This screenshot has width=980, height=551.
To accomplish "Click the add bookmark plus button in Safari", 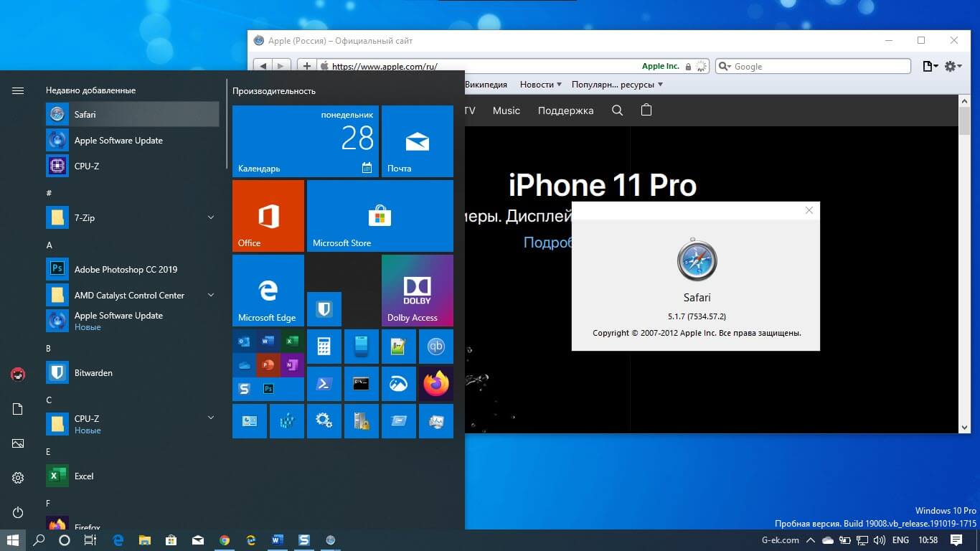I will tap(307, 66).
